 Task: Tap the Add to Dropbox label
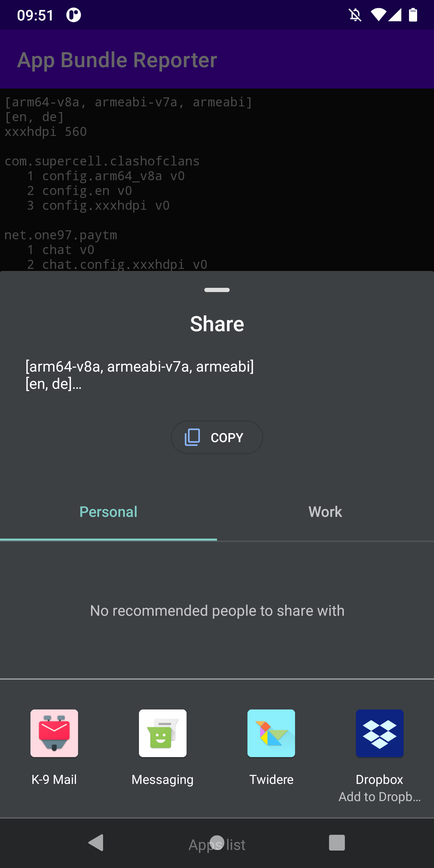(x=379, y=797)
